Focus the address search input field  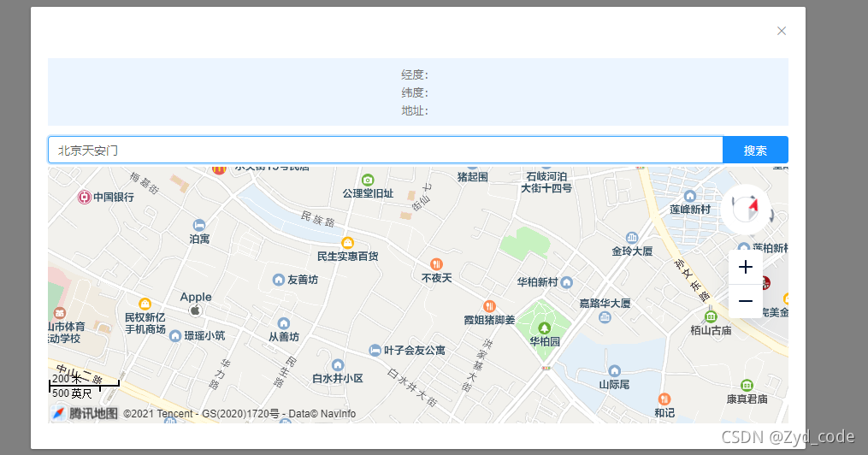(386, 150)
